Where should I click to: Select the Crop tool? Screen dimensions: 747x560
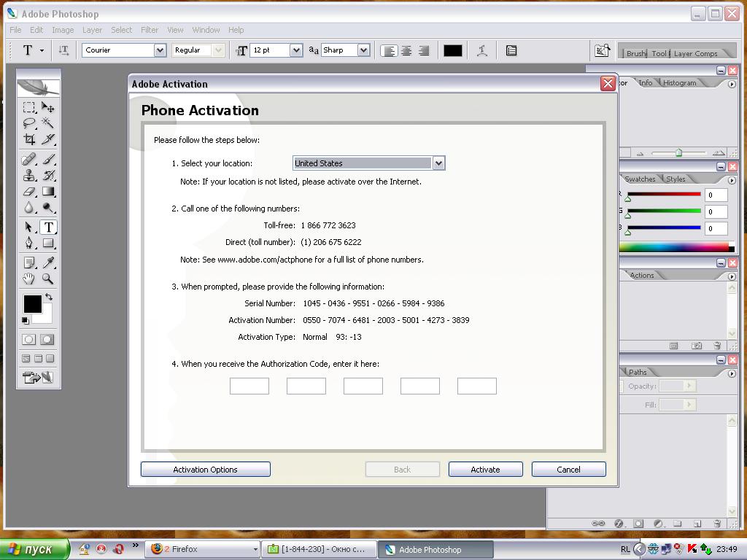pos(29,139)
